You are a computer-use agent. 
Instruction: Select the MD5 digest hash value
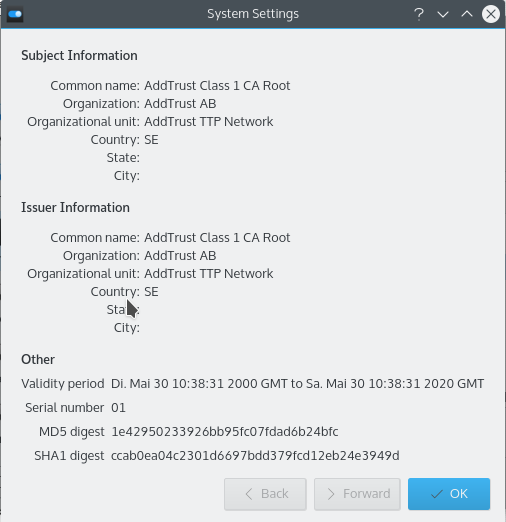pos(225,432)
